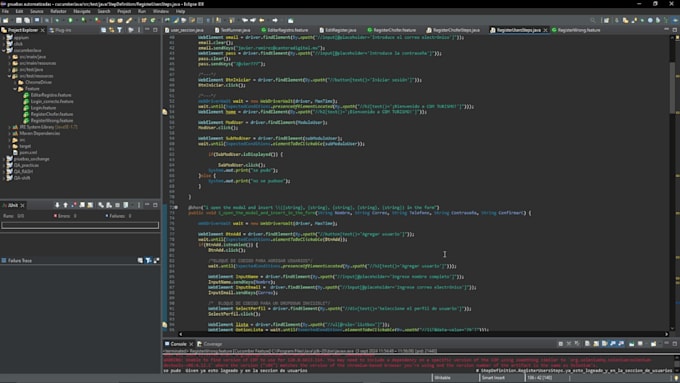This screenshot has width=680, height=383.
Task: Open the JUnit view menu (three dots)
Action: pos(139,205)
